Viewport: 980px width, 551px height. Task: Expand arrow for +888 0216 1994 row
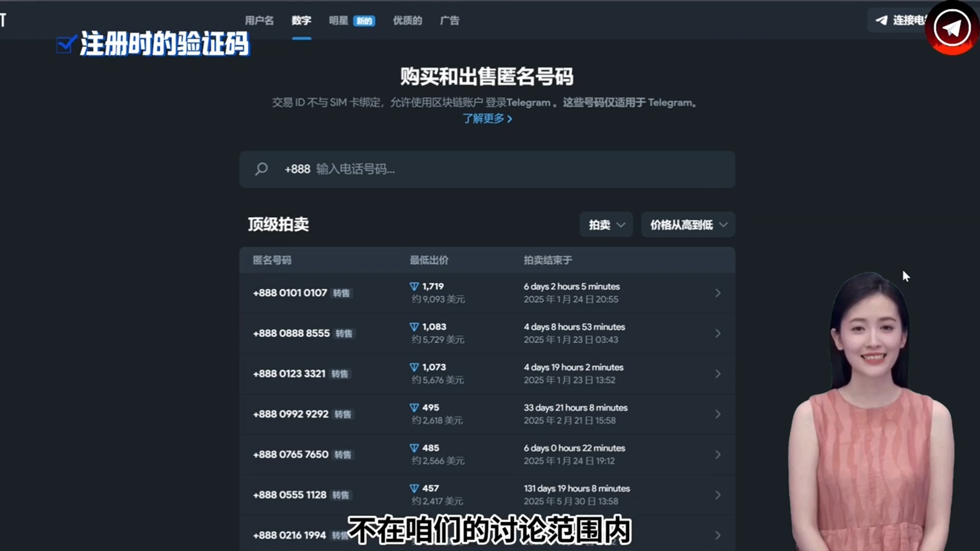718,535
